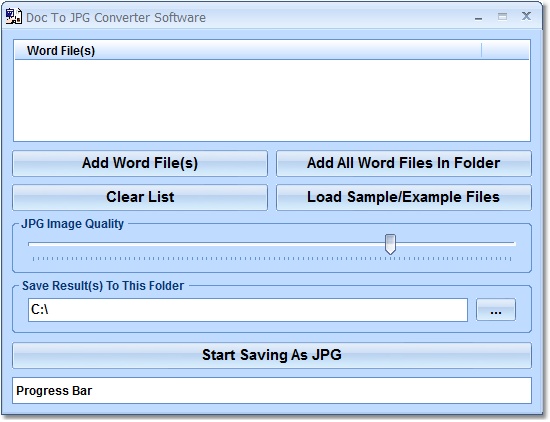This screenshot has width=550, height=422.
Task: Click the window title bar text
Action: 116,18
